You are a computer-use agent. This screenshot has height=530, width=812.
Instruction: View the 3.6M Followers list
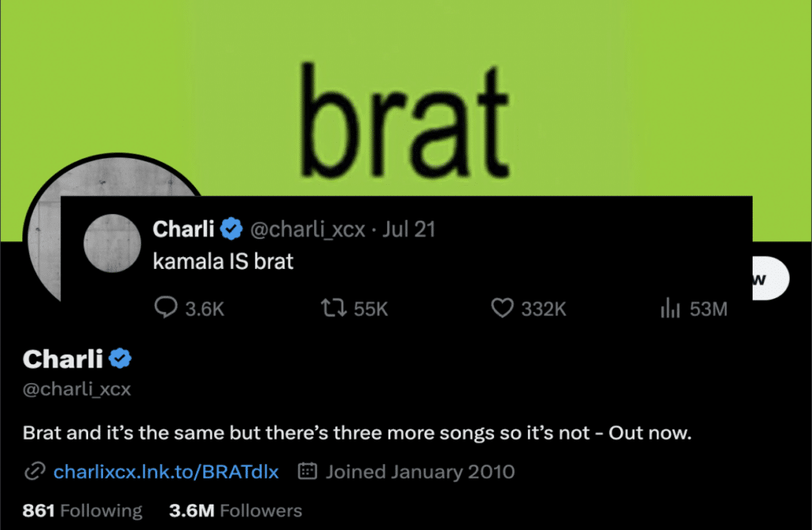[x=235, y=510]
